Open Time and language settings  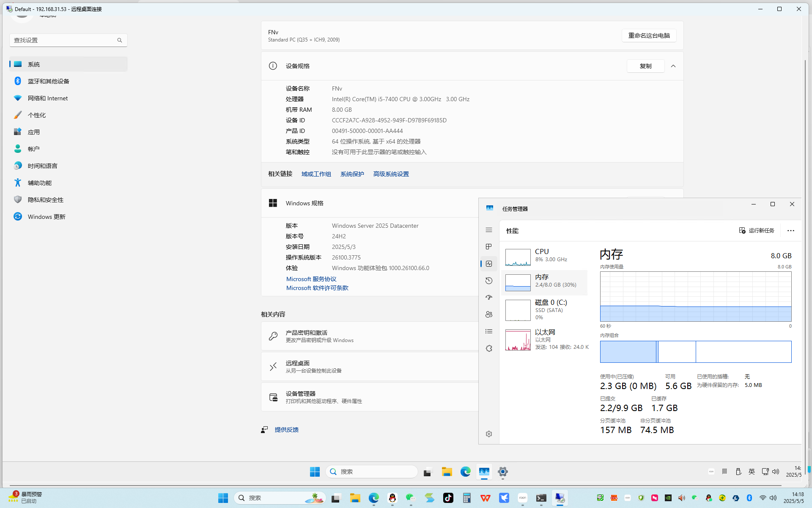(x=69, y=166)
